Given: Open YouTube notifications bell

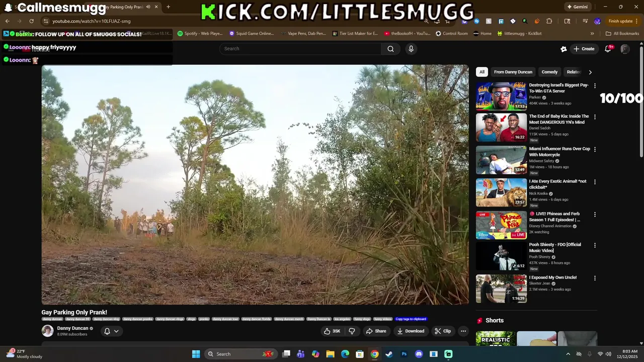Looking at the screenshot, I should click(x=608, y=49).
